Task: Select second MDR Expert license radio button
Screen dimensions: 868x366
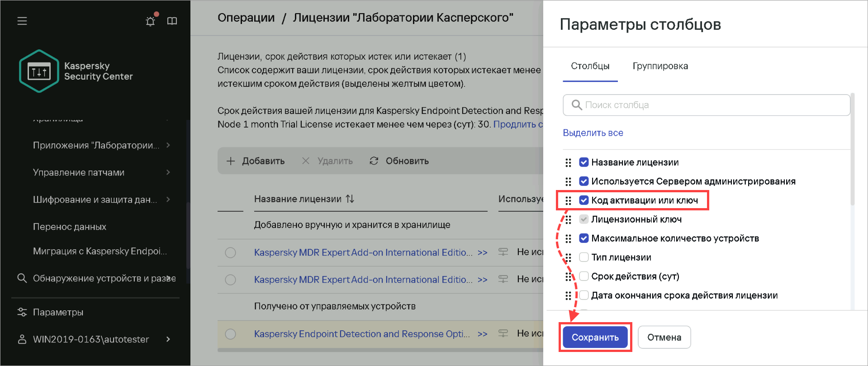Action: [231, 280]
